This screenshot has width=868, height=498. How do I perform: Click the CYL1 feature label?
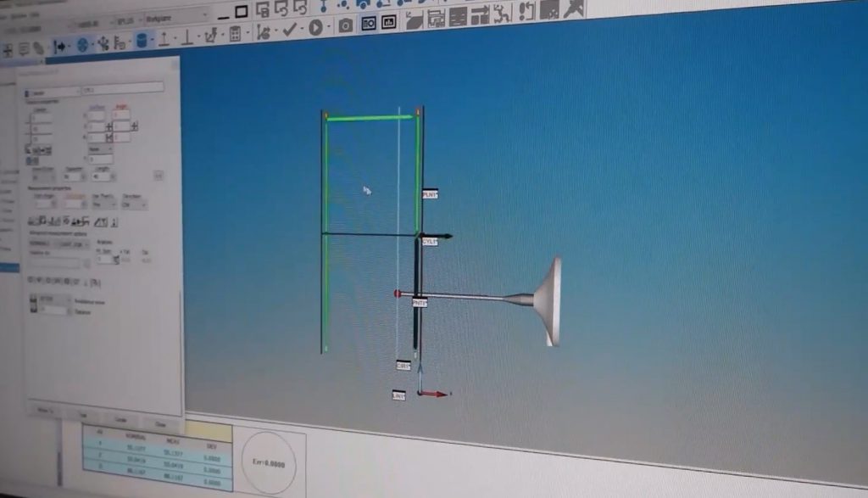pyautogui.click(x=430, y=242)
